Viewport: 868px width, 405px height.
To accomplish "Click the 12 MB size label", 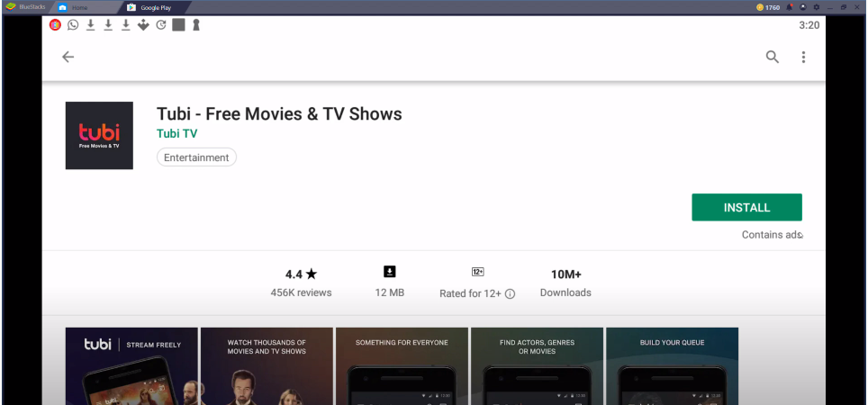I will [390, 292].
